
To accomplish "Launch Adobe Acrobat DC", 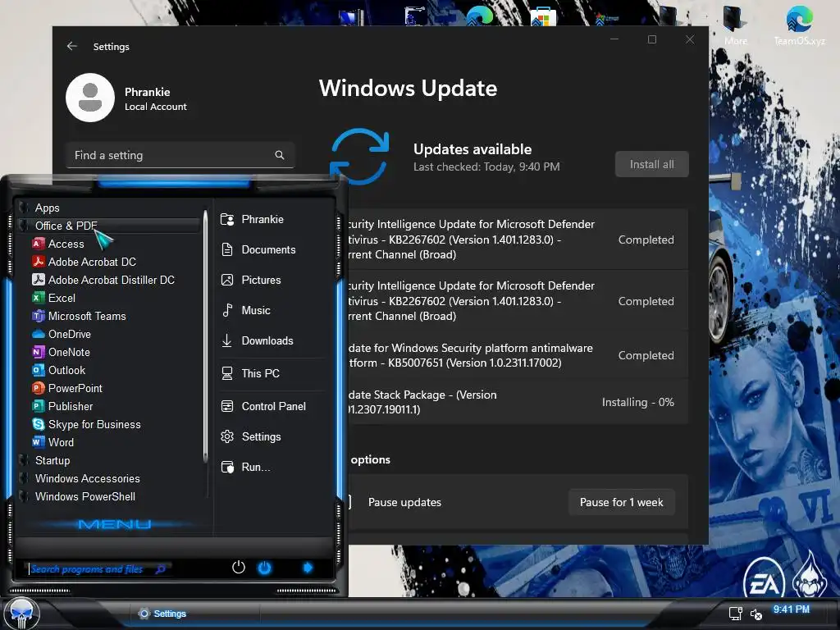I will pyautogui.click(x=84, y=262).
